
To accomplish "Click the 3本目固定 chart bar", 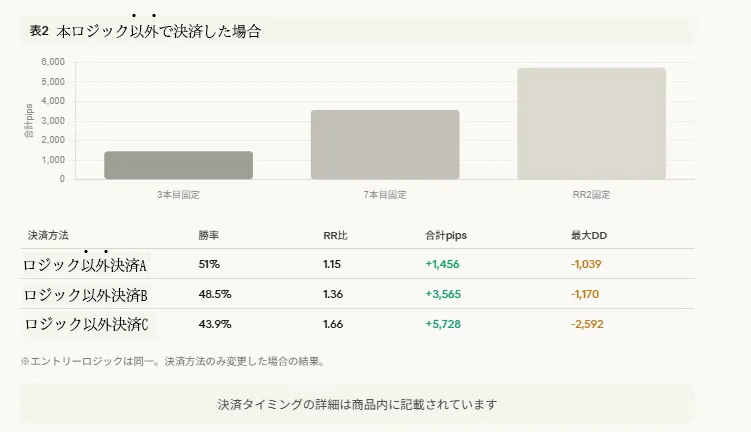I will (x=178, y=165).
